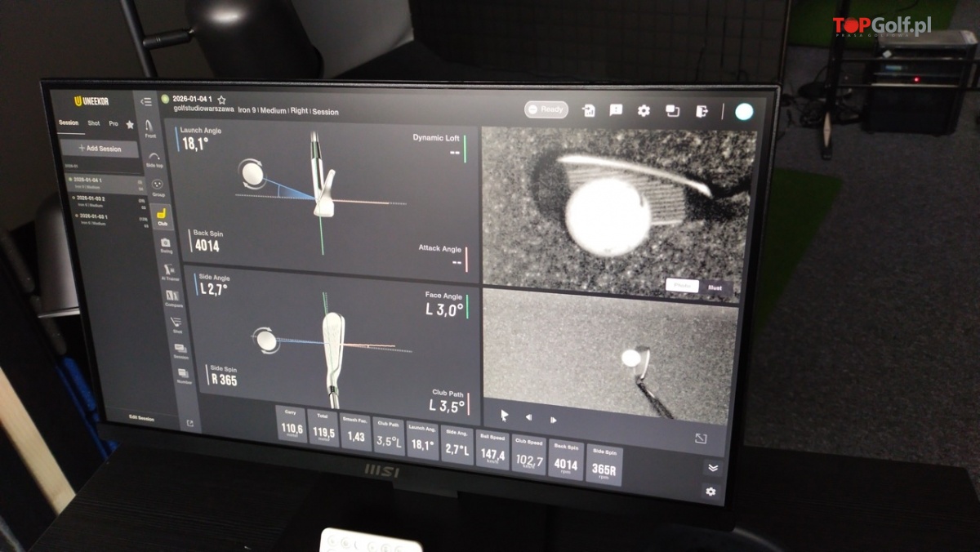This screenshot has width=980, height=552.
Task: Toggle the Ready status button
Action: click(x=546, y=109)
